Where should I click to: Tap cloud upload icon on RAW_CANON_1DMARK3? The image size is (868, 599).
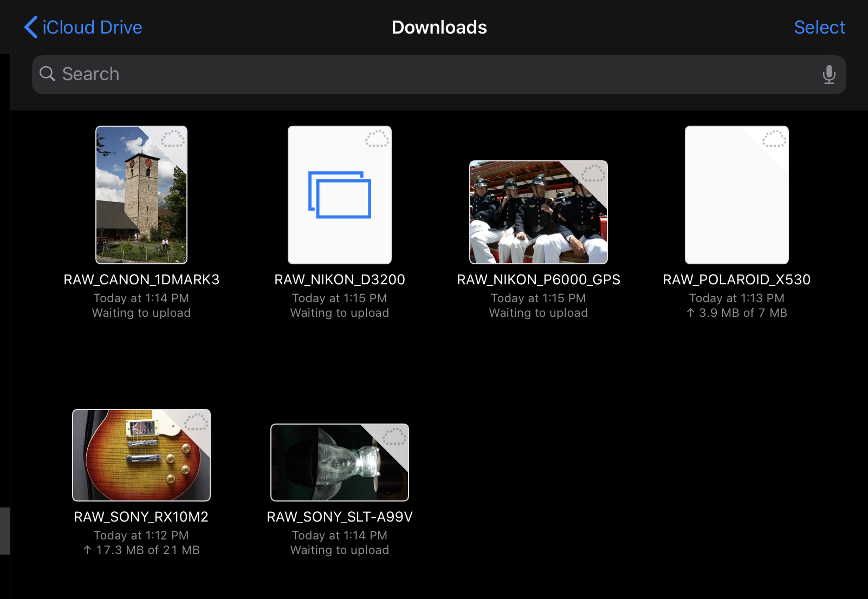point(173,139)
